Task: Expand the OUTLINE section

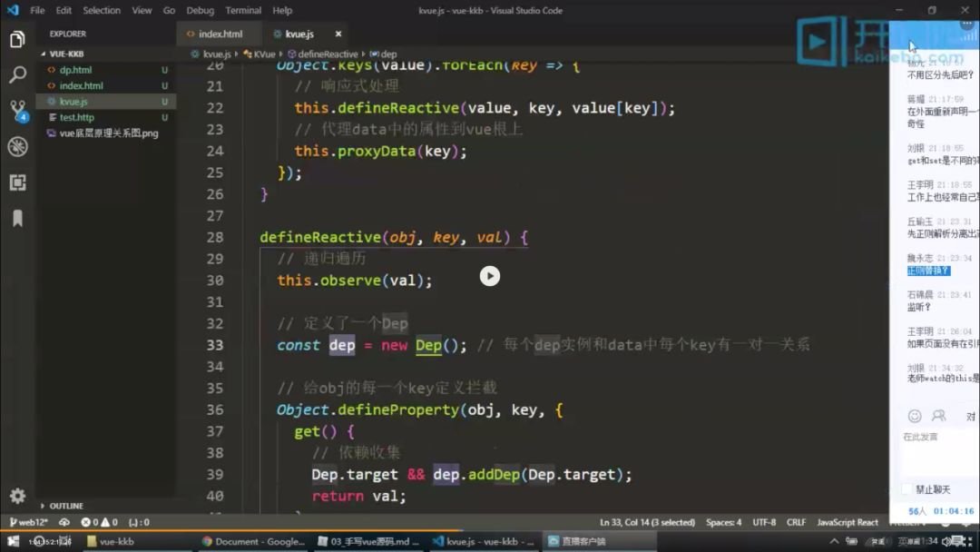Action: coord(63,506)
